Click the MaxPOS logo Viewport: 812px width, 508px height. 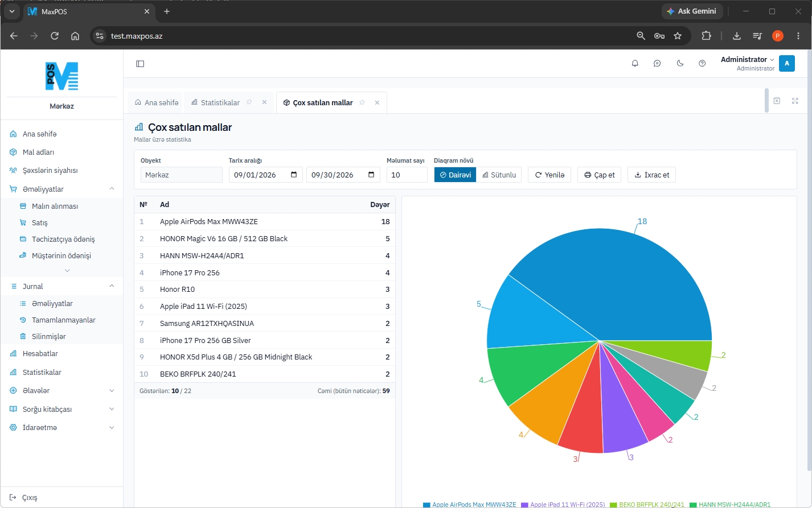(61, 76)
